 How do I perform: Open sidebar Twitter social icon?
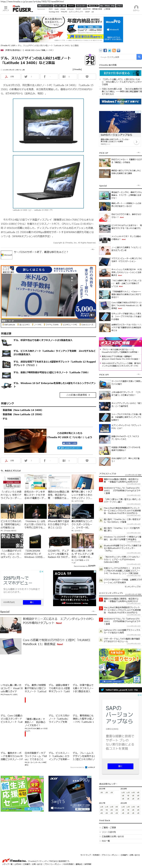109,51
